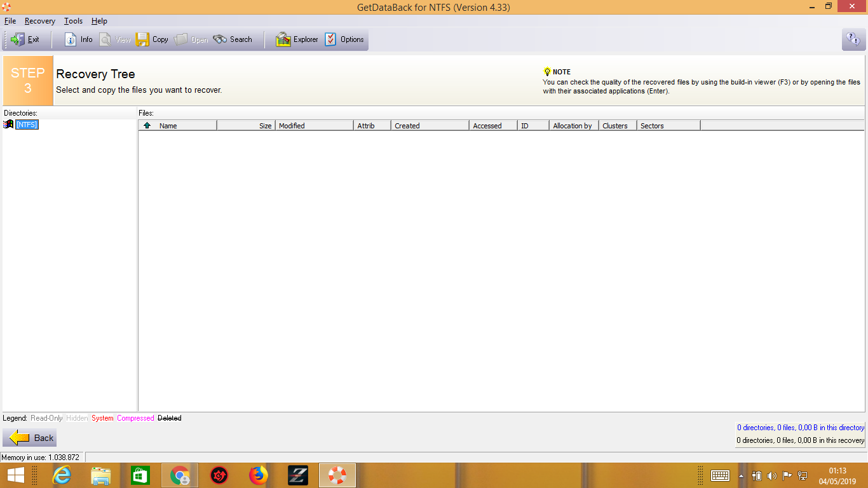
Task: Open Internet Explorer from taskbar
Action: (62, 475)
